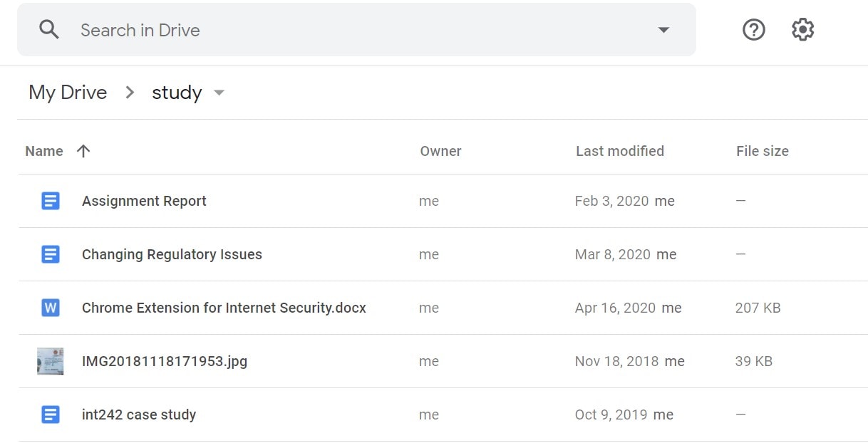Click the Docs icon beside Changing Regulatory Issues
868x443 pixels.
click(x=50, y=254)
